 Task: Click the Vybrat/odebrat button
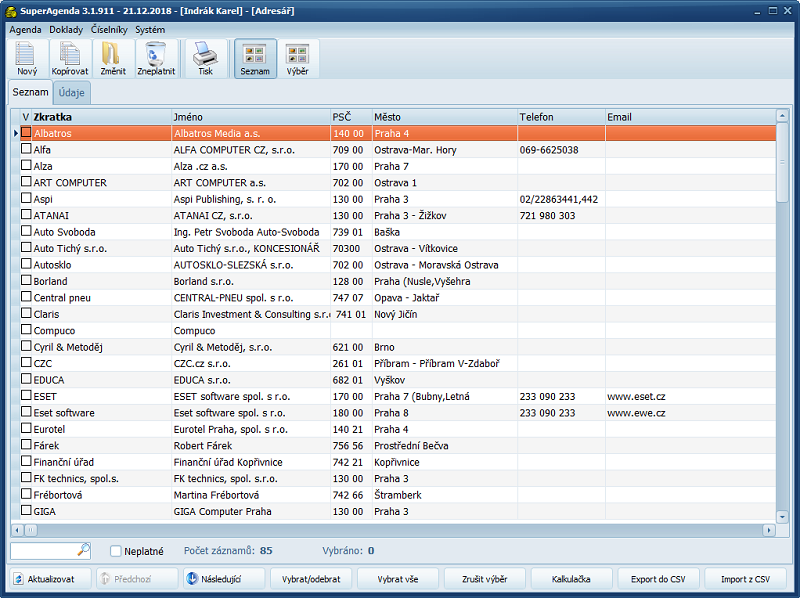pyautogui.click(x=311, y=579)
